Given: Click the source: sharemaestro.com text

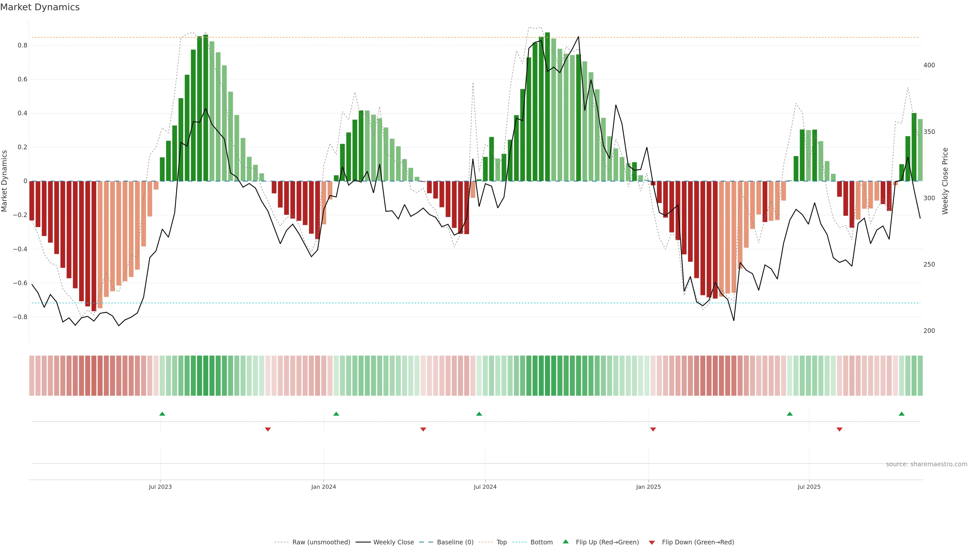Looking at the screenshot, I should coord(926,464).
